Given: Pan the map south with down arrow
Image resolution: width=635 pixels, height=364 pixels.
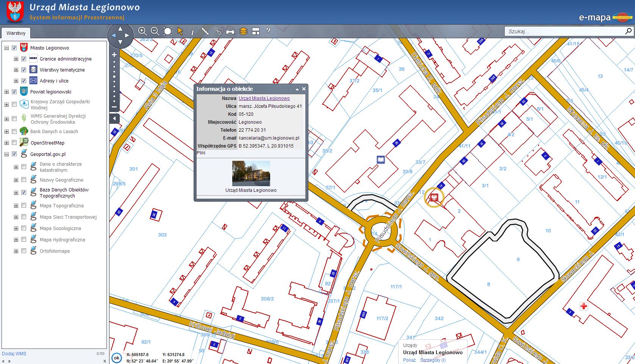Looking at the screenshot, I should click(120, 42).
